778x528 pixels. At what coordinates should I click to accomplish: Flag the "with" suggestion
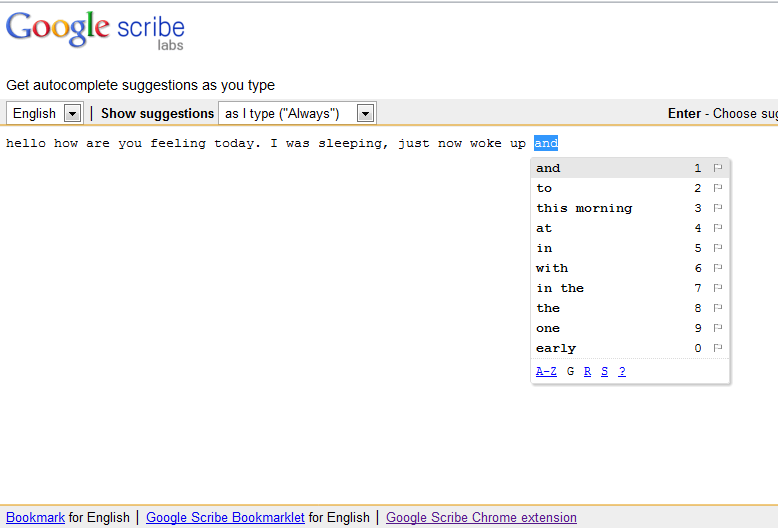(x=717, y=268)
